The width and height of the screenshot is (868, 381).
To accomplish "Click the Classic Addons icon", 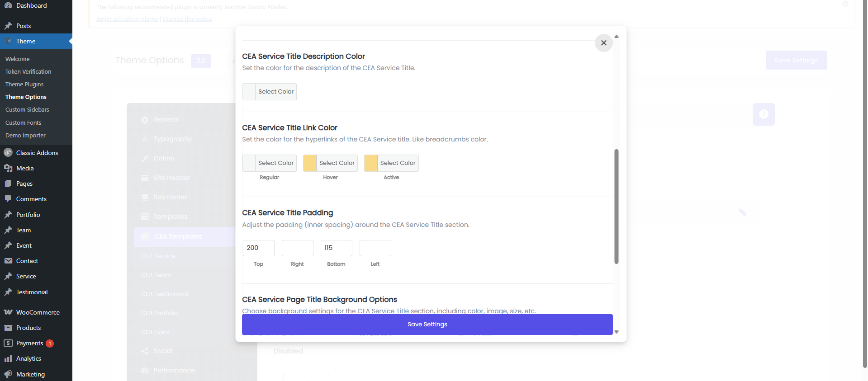I will tap(8, 153).
